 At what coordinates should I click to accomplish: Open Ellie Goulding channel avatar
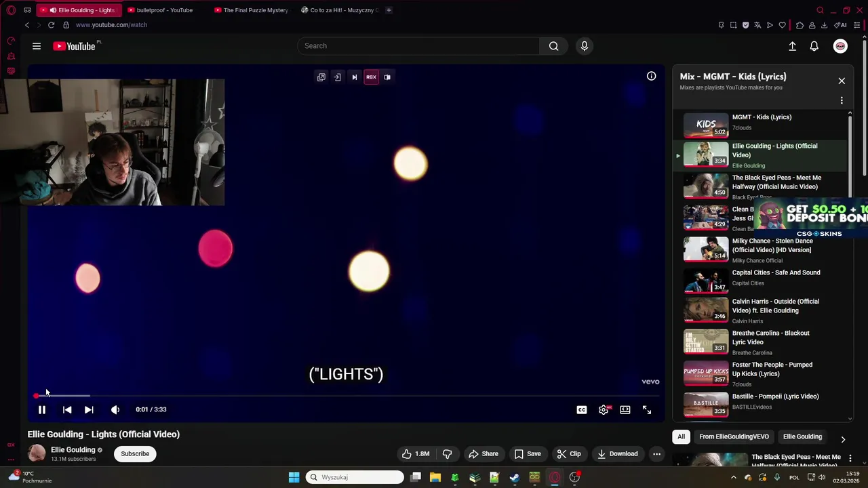pyautogui.click(x=37, y=453)
